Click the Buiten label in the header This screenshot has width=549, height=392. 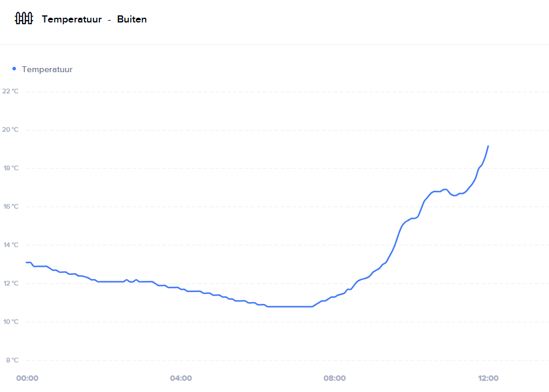[132, 20]
